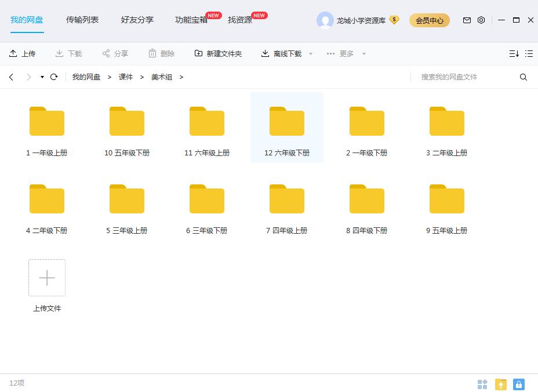Open the navigation history dropdown triangle
The height and width of the screenshot is (392, 538).
[42, 77]
